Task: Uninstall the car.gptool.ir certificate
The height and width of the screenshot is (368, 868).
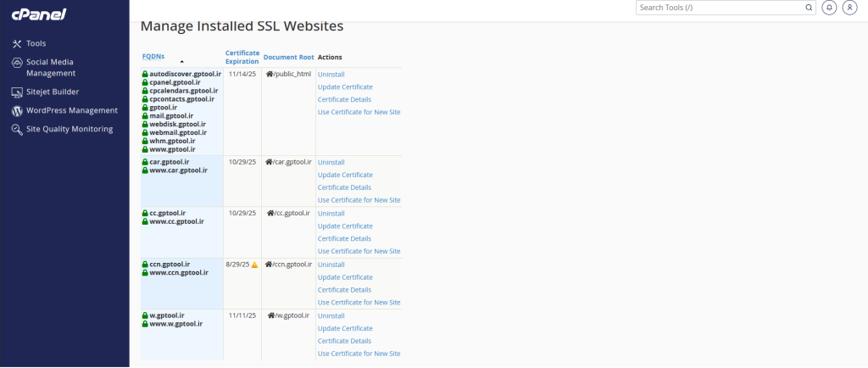Action: (331, 162)
